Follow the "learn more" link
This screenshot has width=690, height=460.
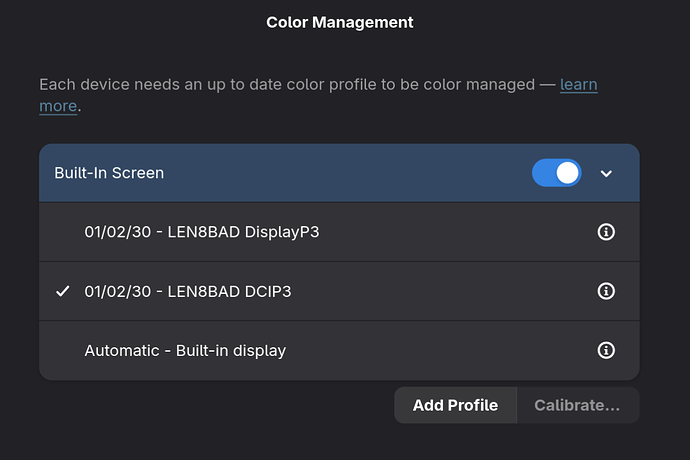(578, 85)
